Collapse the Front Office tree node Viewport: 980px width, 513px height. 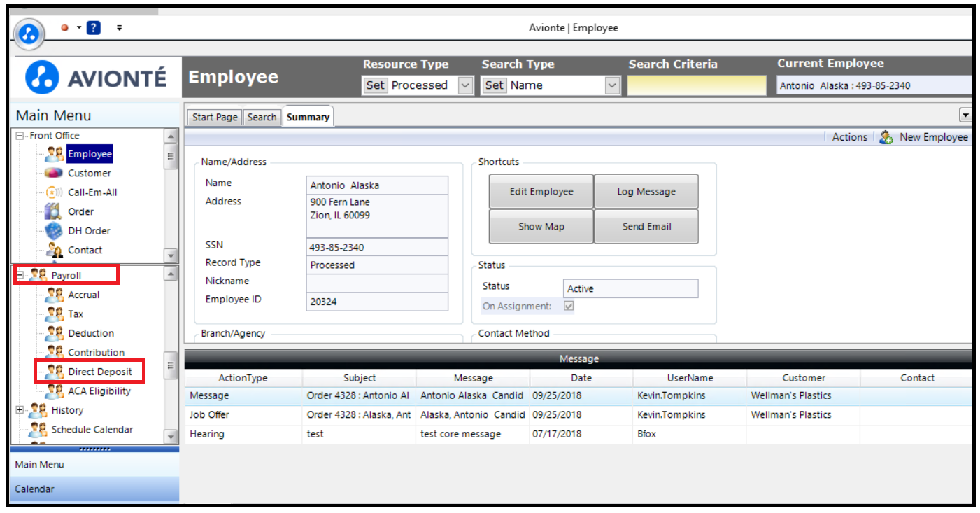coord(20,136)
